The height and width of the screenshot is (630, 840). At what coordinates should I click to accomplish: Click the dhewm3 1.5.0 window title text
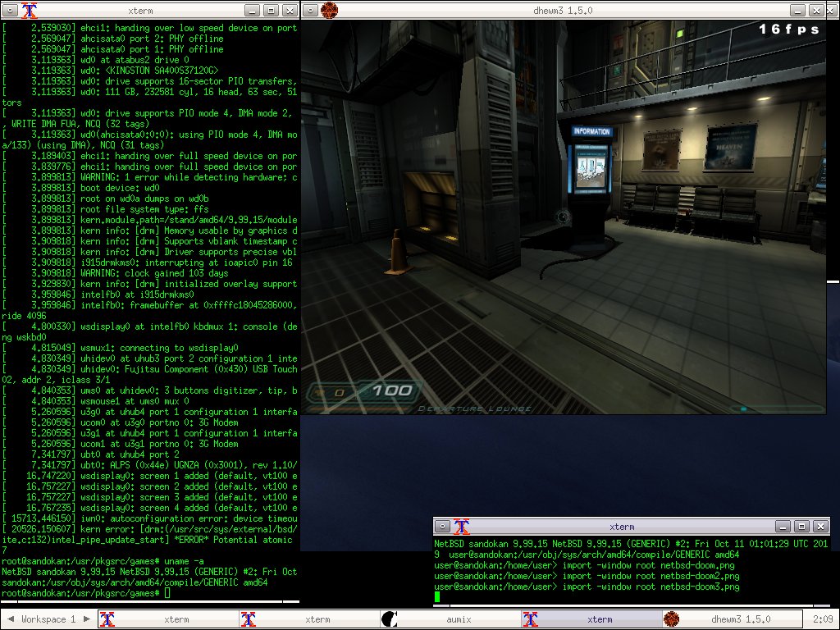point(563,10)
